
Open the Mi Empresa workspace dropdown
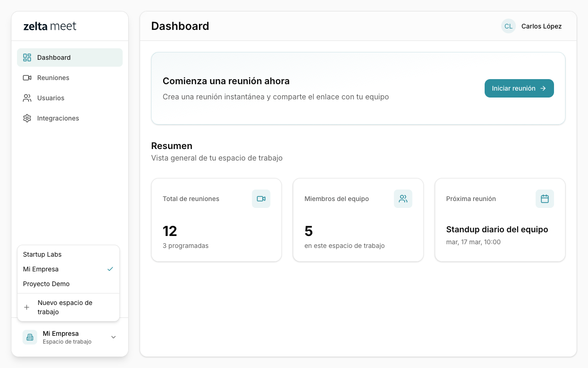point(69,337)
